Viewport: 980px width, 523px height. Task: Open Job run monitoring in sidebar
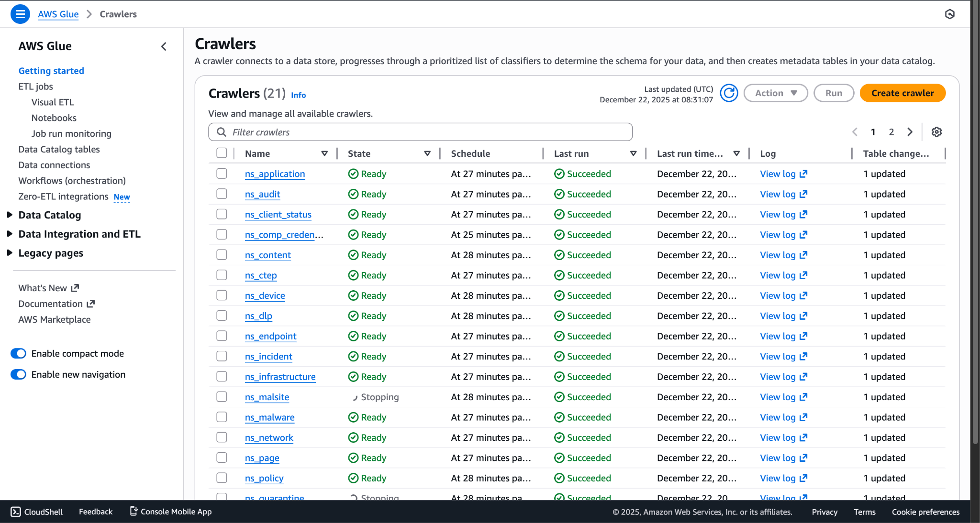(71, 134)
